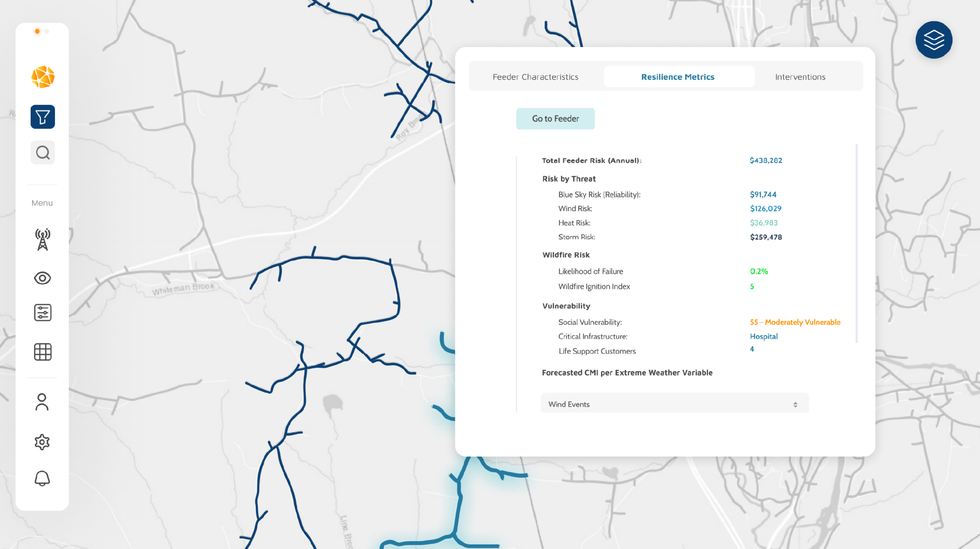Image resolution: width=980 pixels, height=549 pixels.
Task: Click the Hospital critical infrastructure link
Action: (763, 336)
